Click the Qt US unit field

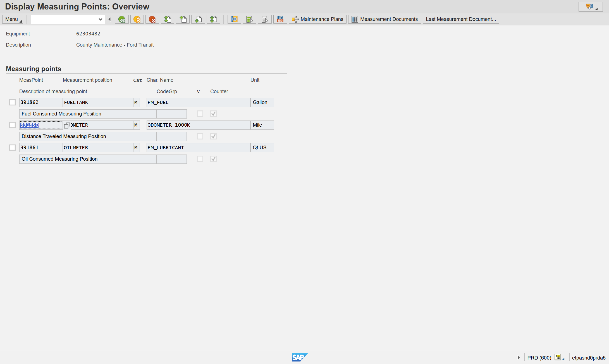coord(262,148)
